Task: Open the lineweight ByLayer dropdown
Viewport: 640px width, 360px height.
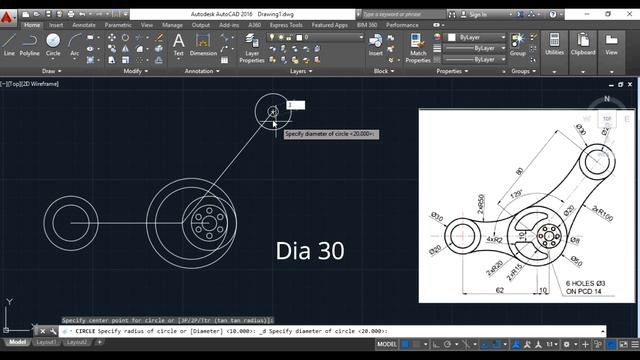Action: coord(475,48)
